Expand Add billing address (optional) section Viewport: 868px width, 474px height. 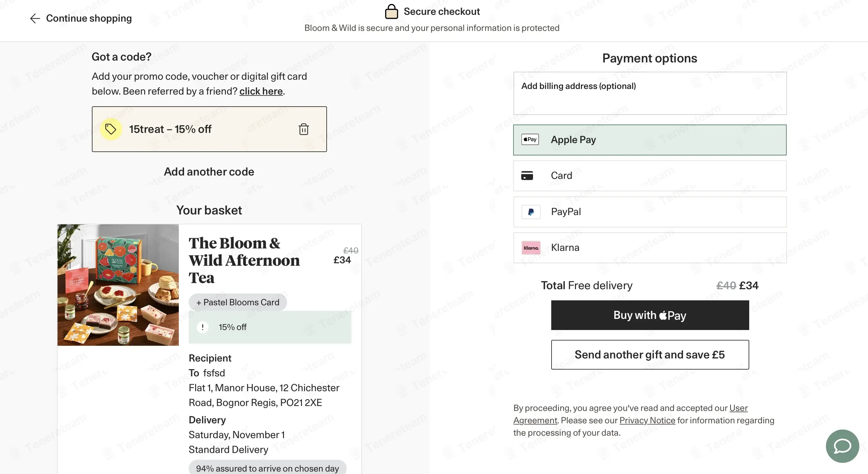[x=649, y=93]
